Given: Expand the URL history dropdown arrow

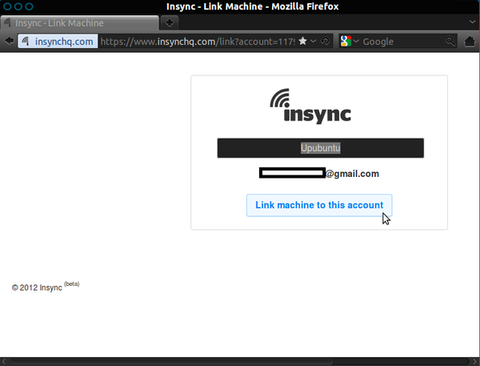Looking at the screenshot, I should [x=313, y=41].
